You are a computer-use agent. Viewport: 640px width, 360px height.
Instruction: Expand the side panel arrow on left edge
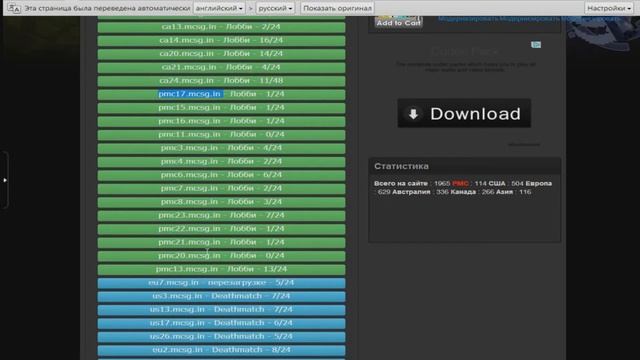point(4,180)
